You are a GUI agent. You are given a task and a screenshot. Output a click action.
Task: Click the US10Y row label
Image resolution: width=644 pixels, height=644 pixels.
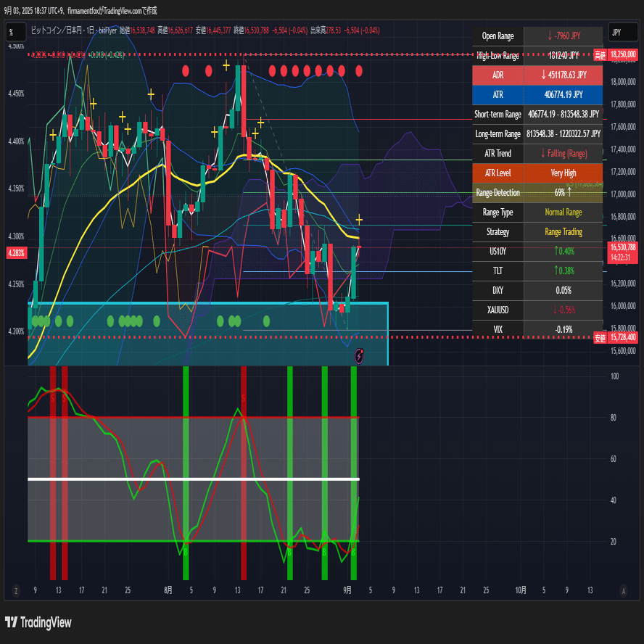pos(498,252)
